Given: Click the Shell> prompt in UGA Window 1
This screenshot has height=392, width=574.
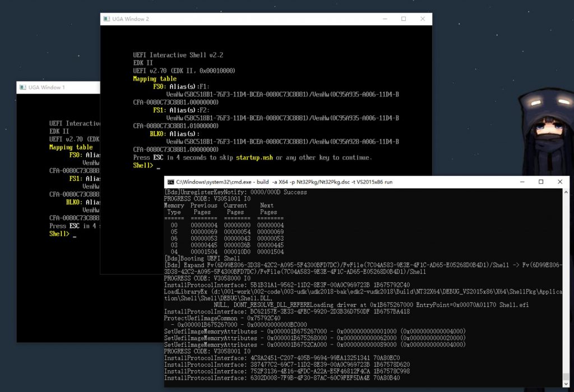Looking at the screenshot, I should pyautogui.click(x=59, y=234).
